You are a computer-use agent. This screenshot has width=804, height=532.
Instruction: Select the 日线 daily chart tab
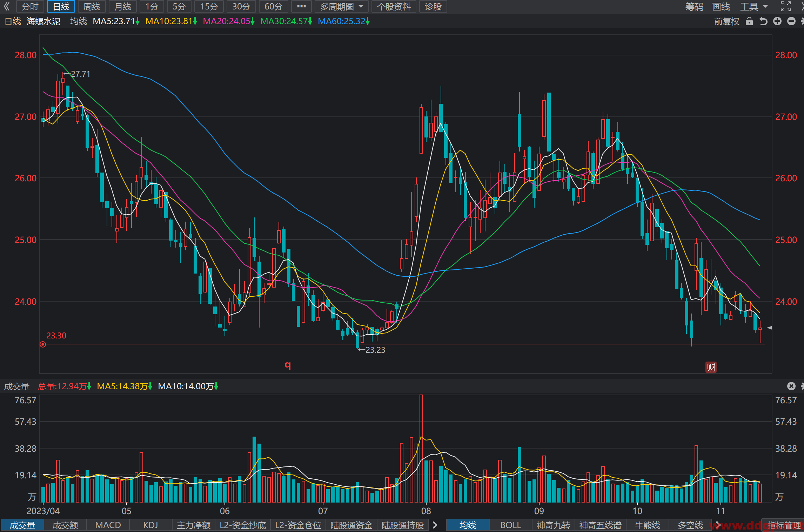pos(61,6)
